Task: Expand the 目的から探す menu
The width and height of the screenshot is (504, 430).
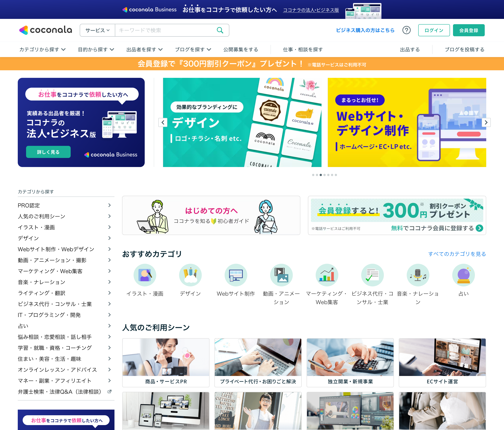Action: point(96,50)
